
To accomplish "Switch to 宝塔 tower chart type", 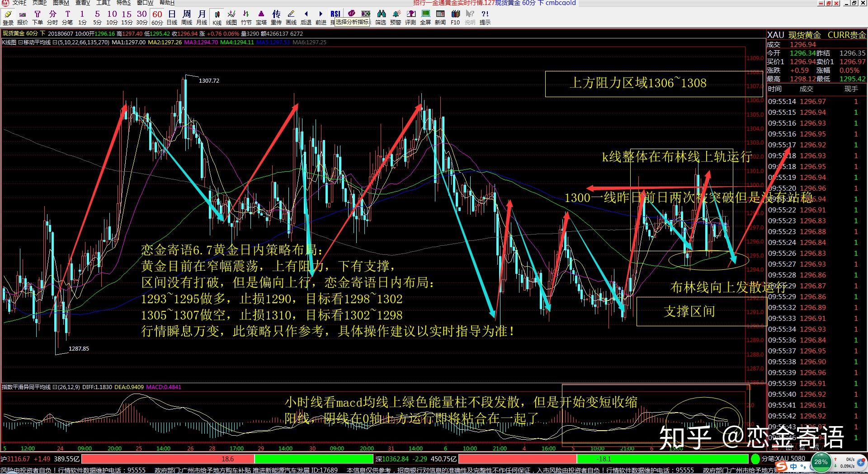I will (x=261, y=18).
